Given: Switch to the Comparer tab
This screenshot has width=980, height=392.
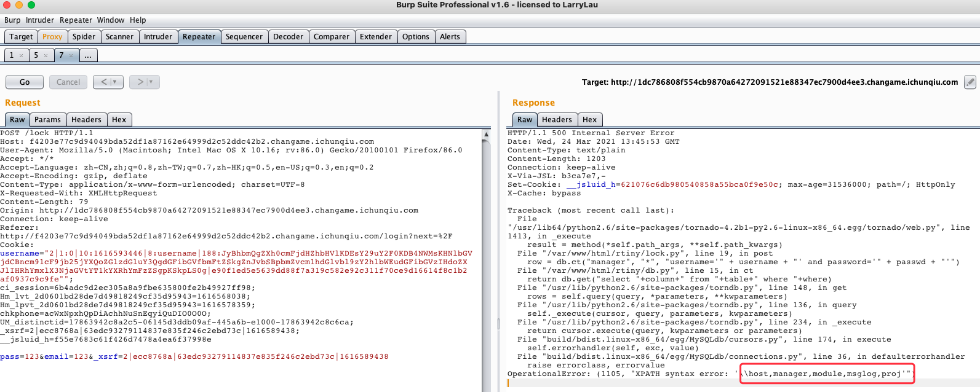Looking at the screenshot, I should point(332,37).
